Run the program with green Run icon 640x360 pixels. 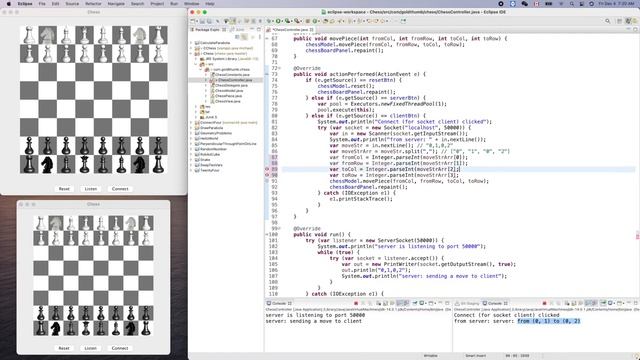coord(278,21)
